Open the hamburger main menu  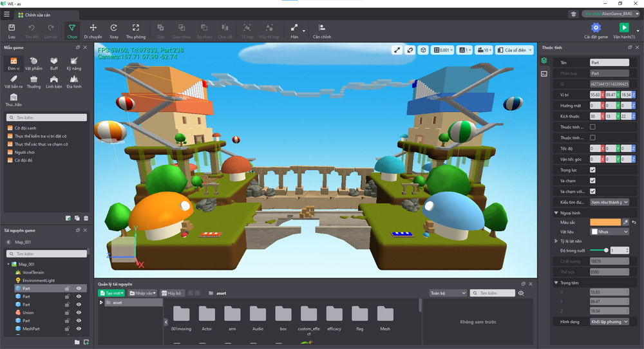(x=6, y=14)
